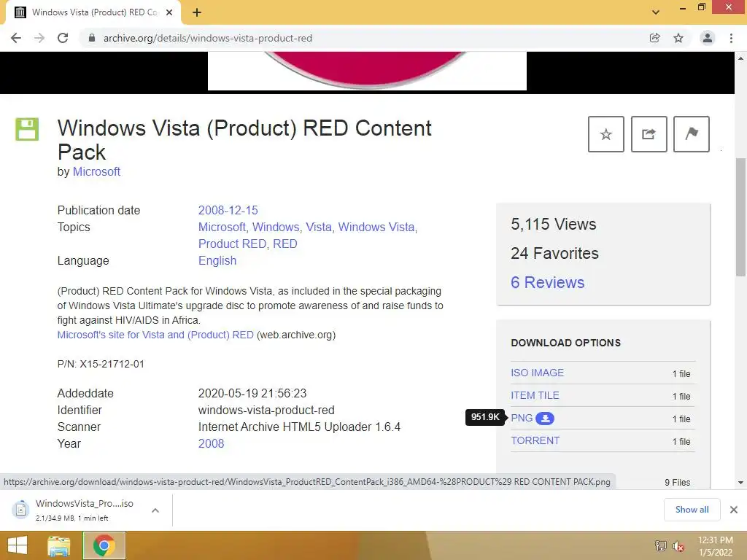Open the RED topic link
Image resolution: width=747 pixels, height=560 pixels.
285,244
